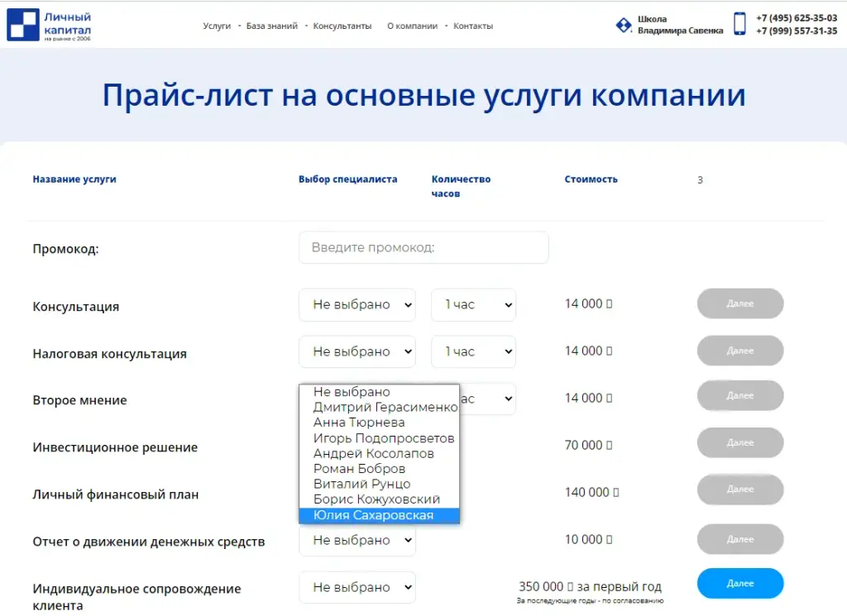Click 350 000 за первый год text
Viewport: 847px width, 616px height.
590,587
